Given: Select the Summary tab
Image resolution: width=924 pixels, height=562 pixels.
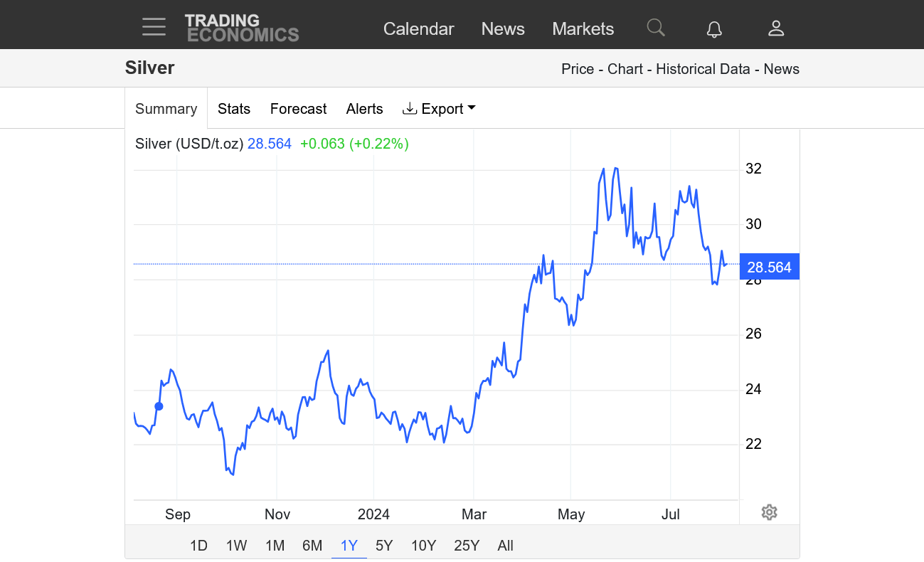Looking at the screenshot, I should click(166, 109).
